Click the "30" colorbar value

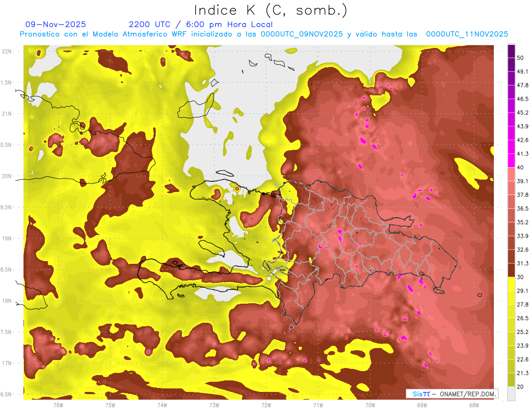pos(520,277)
